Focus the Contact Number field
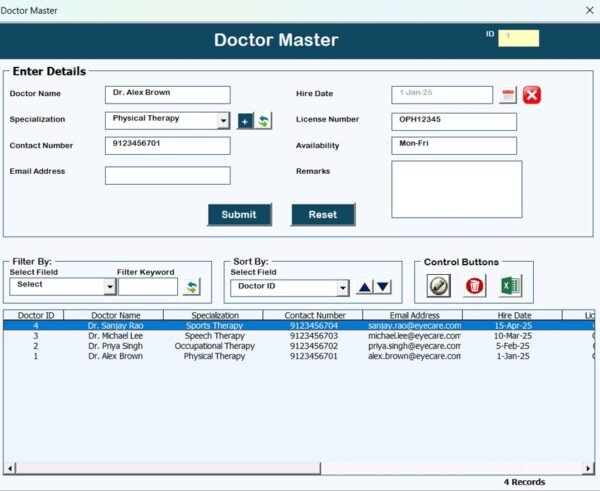Screen dimensions: 600x491 [168, 146]
